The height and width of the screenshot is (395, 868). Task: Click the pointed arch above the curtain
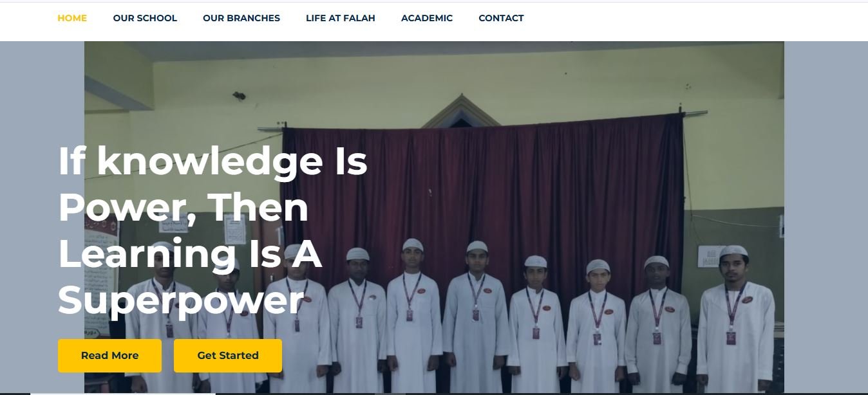click(x=462, y=111)
